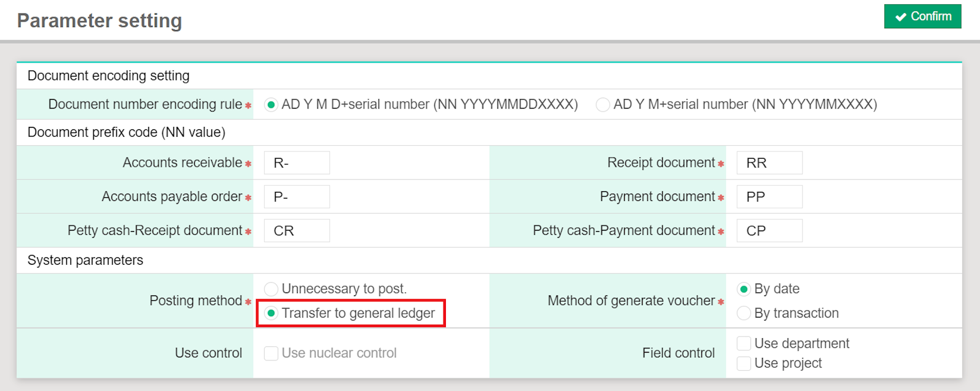980x391 pixels.
Task: Toggle the Use nuclear control checkbox
Action: (271, 354)
